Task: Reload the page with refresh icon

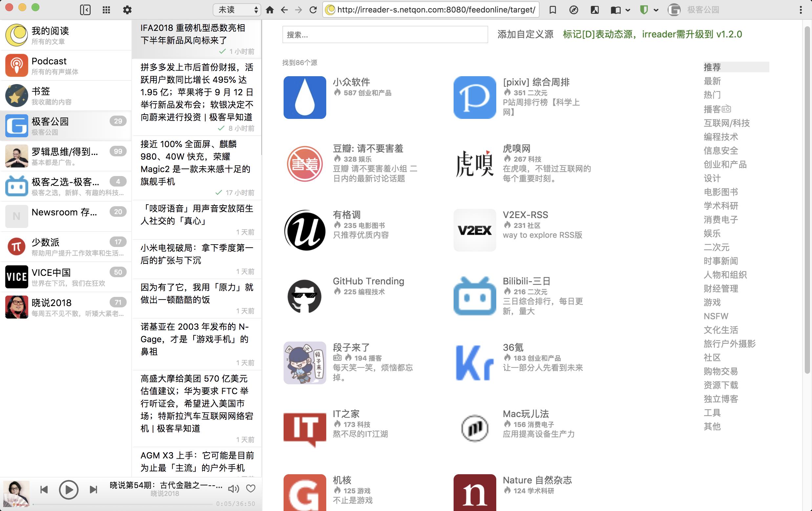Action: click(313, 10)
